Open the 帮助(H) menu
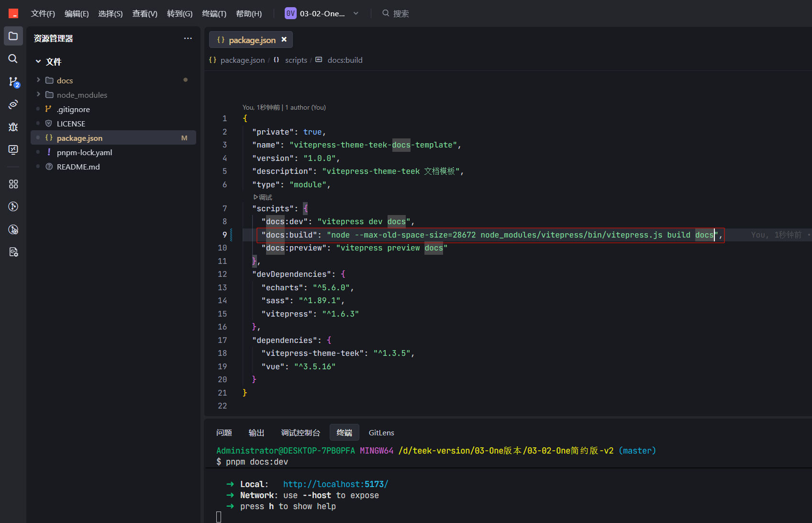 pos(249,13)
